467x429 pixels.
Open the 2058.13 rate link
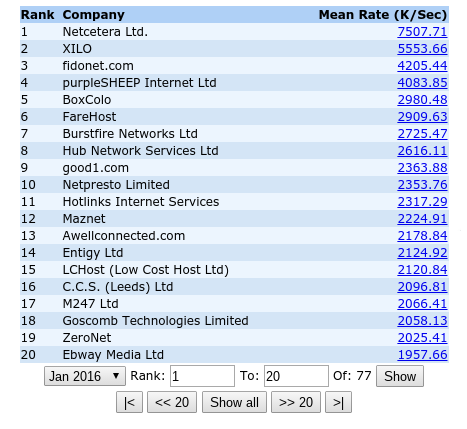(x=422, y=321)
